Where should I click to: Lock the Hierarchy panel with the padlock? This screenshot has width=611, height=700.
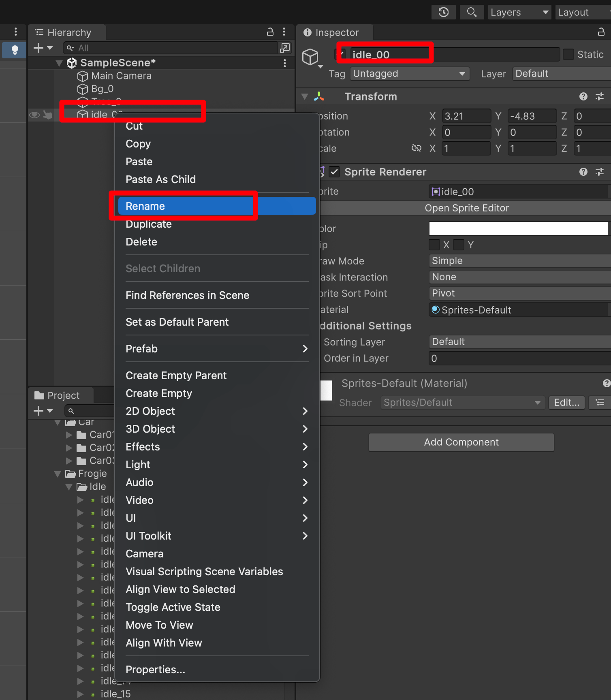click(270, 32)
